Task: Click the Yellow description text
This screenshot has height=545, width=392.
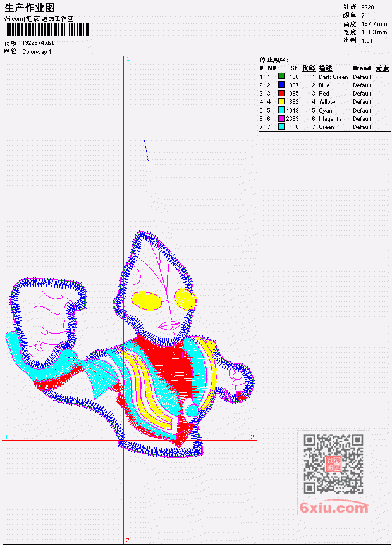Action: coord(327,102)
